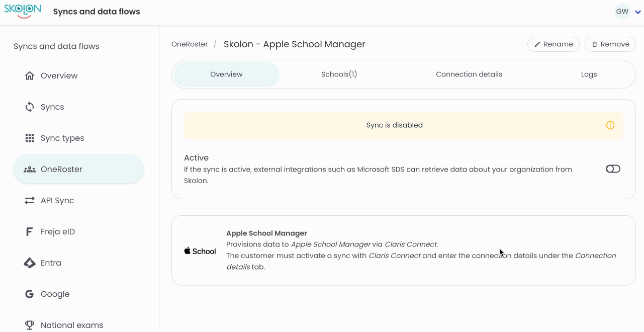Click the API Sync arrows icon
Screen dimensions: 644x332
30,201
